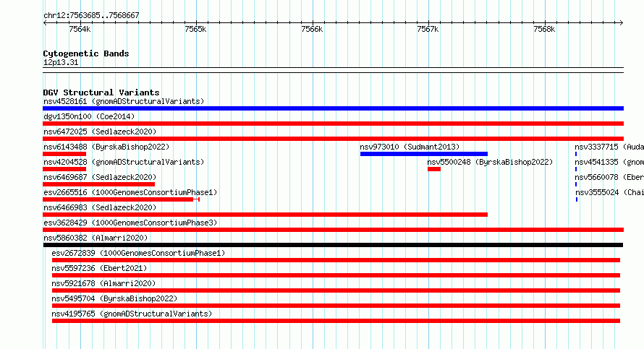Open esv2665516 (1000GenomesConsortiumPhase1) label
This screenshot has width=644, height=349.
pos(130,192)
